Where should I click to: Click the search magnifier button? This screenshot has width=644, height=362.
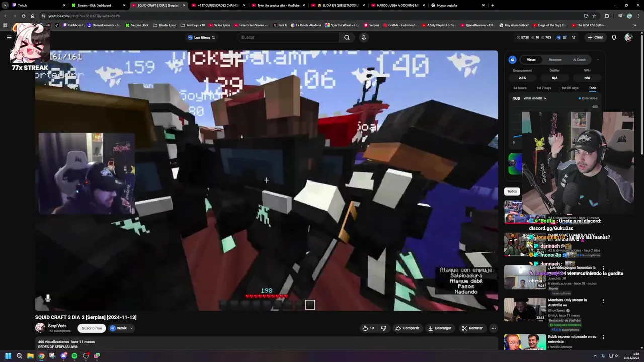(347, 37)
